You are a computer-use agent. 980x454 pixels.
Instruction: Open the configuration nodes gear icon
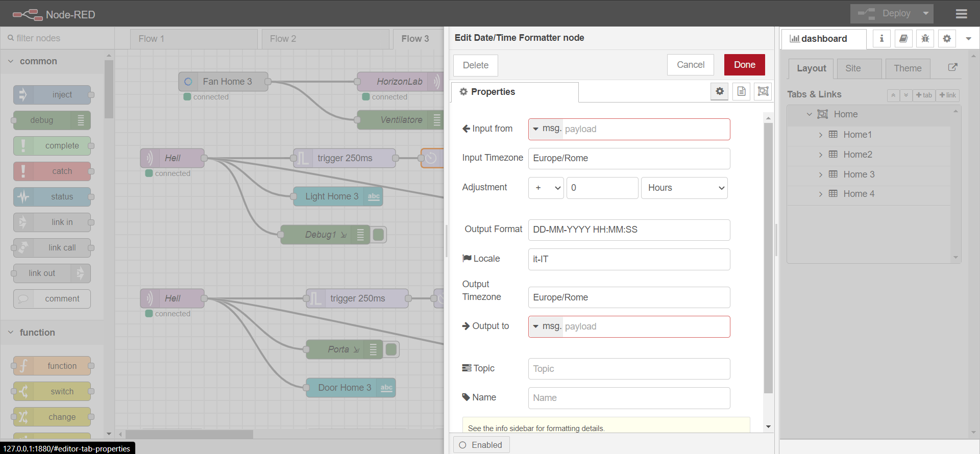(947, 39)
